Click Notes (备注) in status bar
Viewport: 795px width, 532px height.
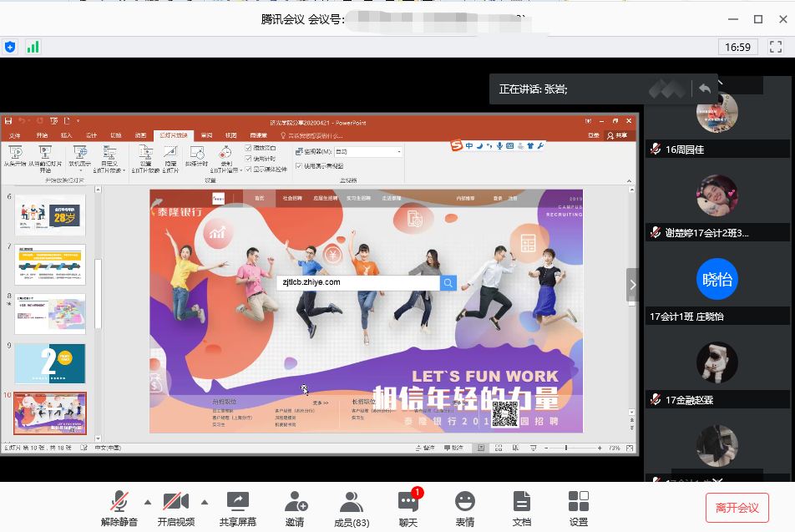pyautogui.click(x=425, y=448)
